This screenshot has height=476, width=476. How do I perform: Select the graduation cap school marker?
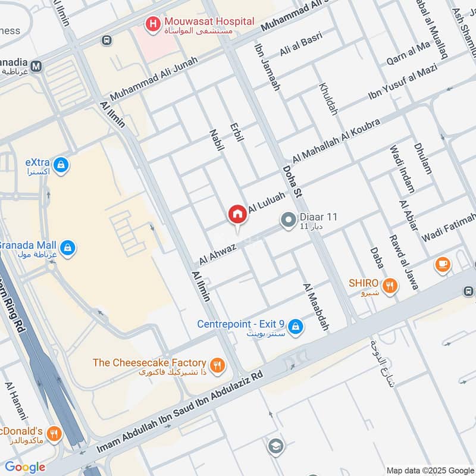click(276, 447)
